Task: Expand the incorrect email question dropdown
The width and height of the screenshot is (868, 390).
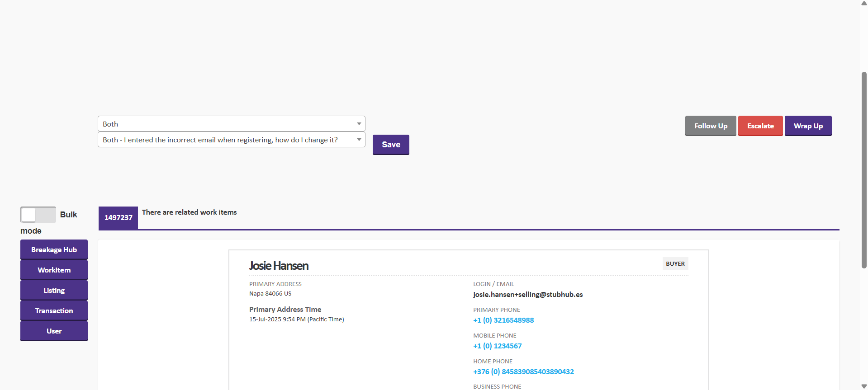Action: point(231,140)
